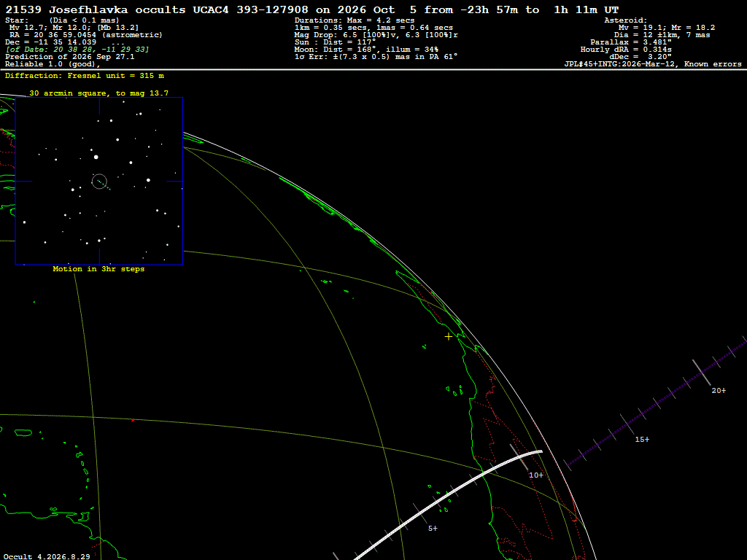Click the event title with 21539 Josefhlavka
Screen dimensions: 747x560
click(312, 10)
